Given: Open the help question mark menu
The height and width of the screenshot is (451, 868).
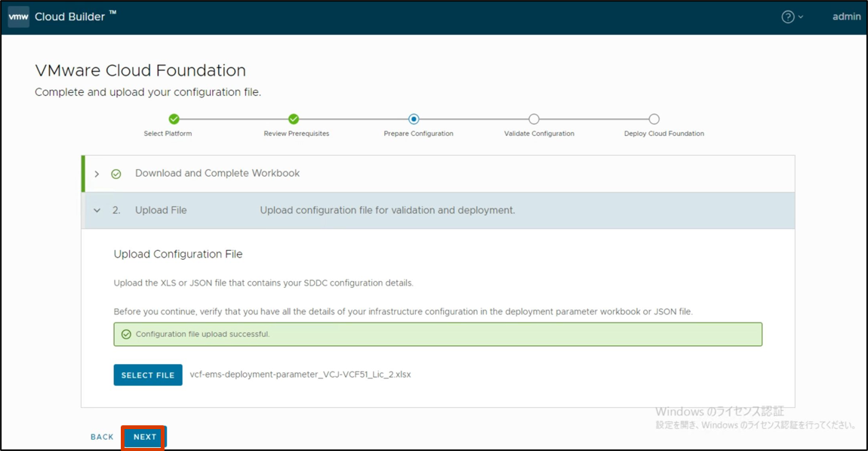Looking at the screenshot, I should pos(788,17).
